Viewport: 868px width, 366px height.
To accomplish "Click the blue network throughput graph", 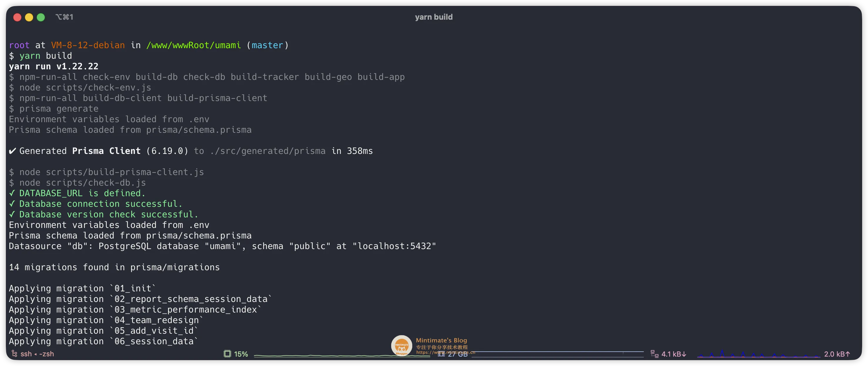I will coord(758,354).
